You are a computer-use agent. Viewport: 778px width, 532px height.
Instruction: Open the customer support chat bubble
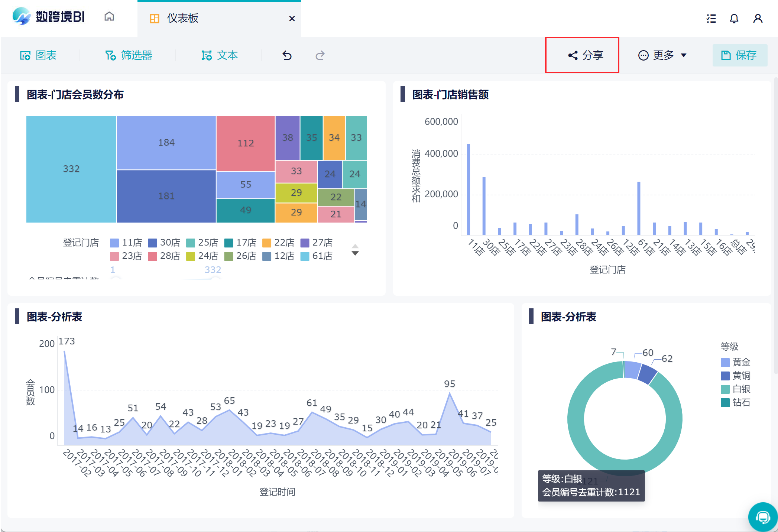coord(762,517)
